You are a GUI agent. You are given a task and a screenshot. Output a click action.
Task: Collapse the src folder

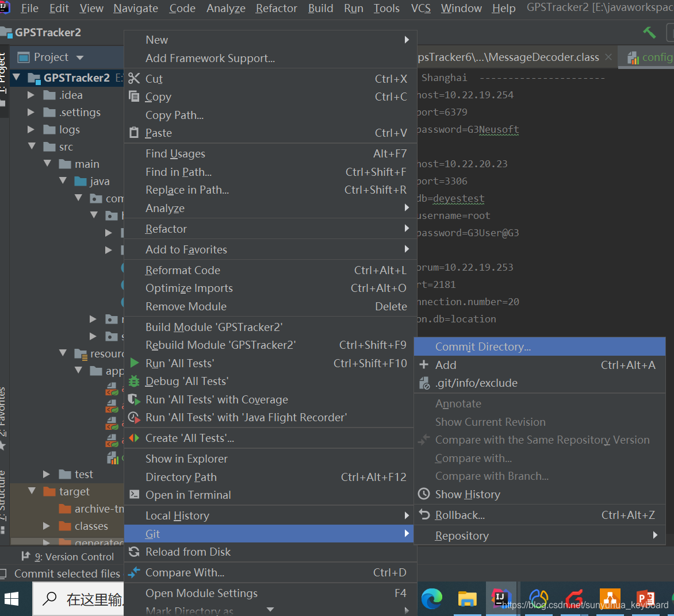coord(32,146)
